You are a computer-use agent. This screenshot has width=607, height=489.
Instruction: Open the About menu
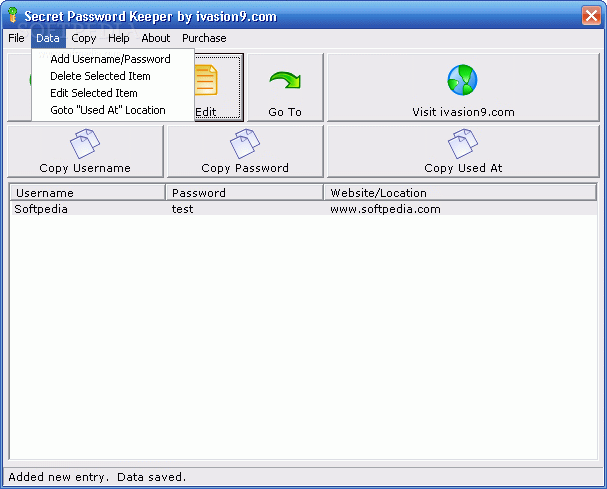coord(156,38)
